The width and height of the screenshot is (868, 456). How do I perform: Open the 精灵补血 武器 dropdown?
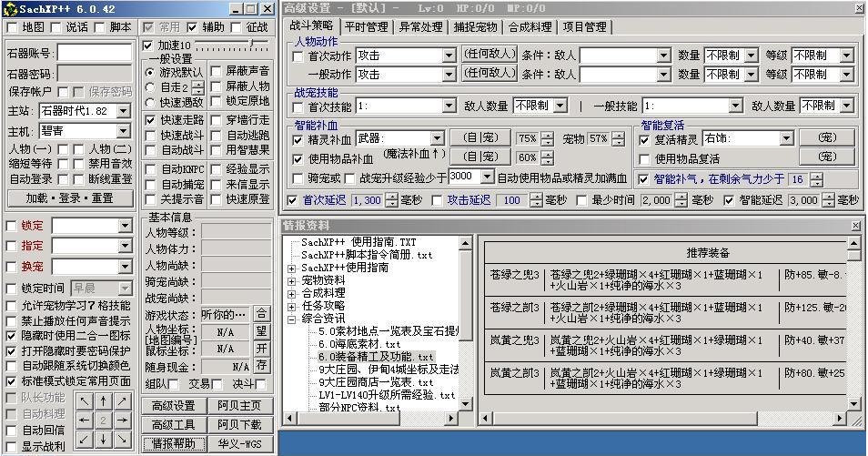tap(437, 138)
